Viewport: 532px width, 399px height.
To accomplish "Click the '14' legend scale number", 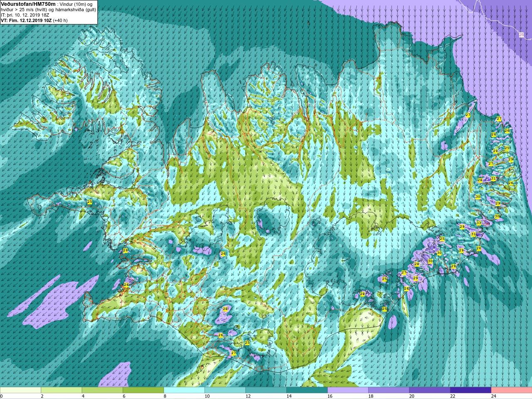I will click(289, 396).
